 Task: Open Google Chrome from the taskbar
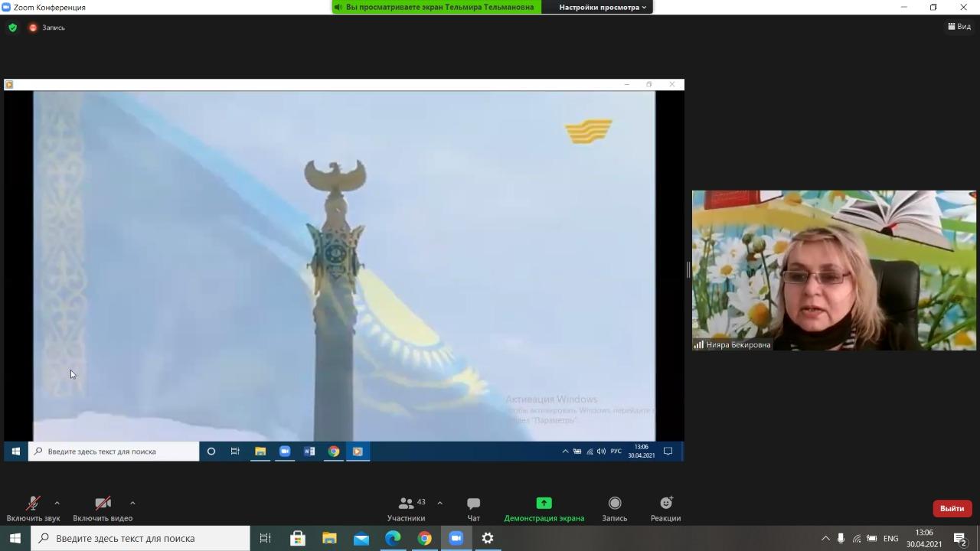(424, 538)
